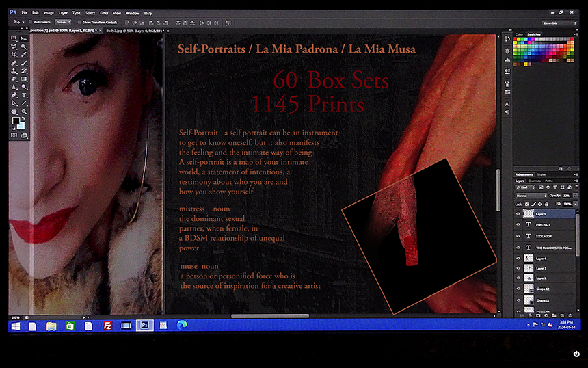Image resolution: width=588 pixels, height=368 pixels.
Task: Open the Opacity slider dropdown arrow
Action: coord(576,195)
